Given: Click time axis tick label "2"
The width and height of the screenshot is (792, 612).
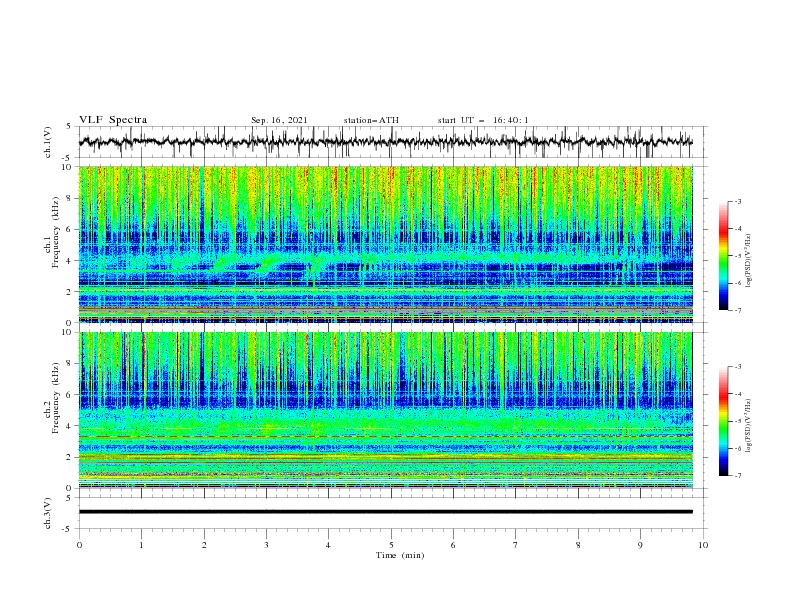Looking at the screenshot, I should click(x=204, y=545).
